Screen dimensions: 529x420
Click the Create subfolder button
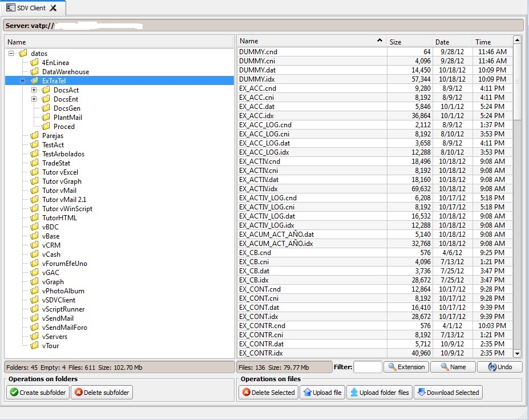[x=38, y=393]
